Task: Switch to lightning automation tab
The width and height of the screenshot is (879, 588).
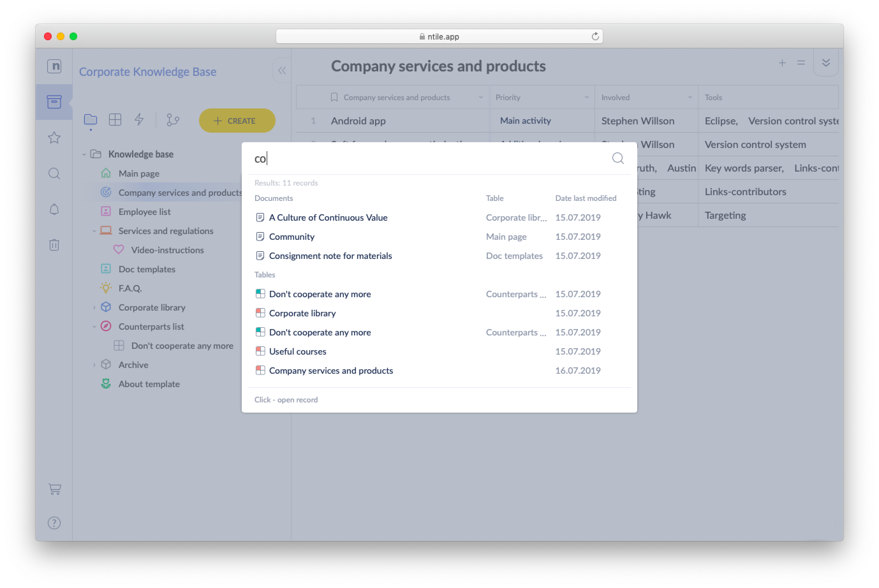Action: [x=139, y=120]
